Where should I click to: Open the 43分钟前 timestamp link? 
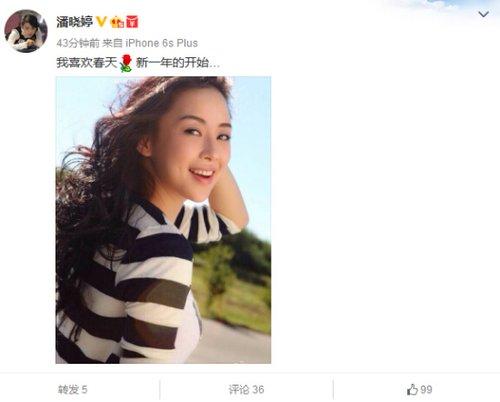point(78,43)
